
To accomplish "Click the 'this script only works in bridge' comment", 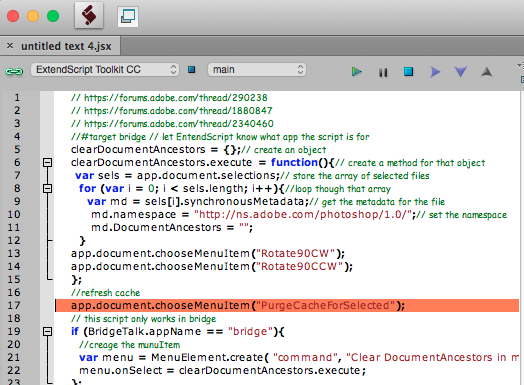I will 143,318.
